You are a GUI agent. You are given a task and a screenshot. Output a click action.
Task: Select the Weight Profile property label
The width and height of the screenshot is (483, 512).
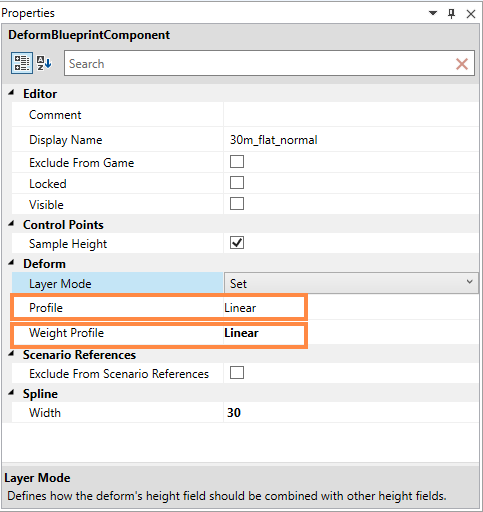66,333
